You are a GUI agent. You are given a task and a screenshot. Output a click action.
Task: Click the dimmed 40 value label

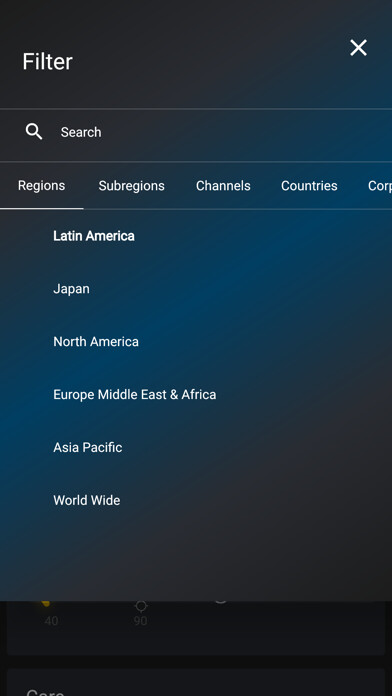[x=51, y=621]
